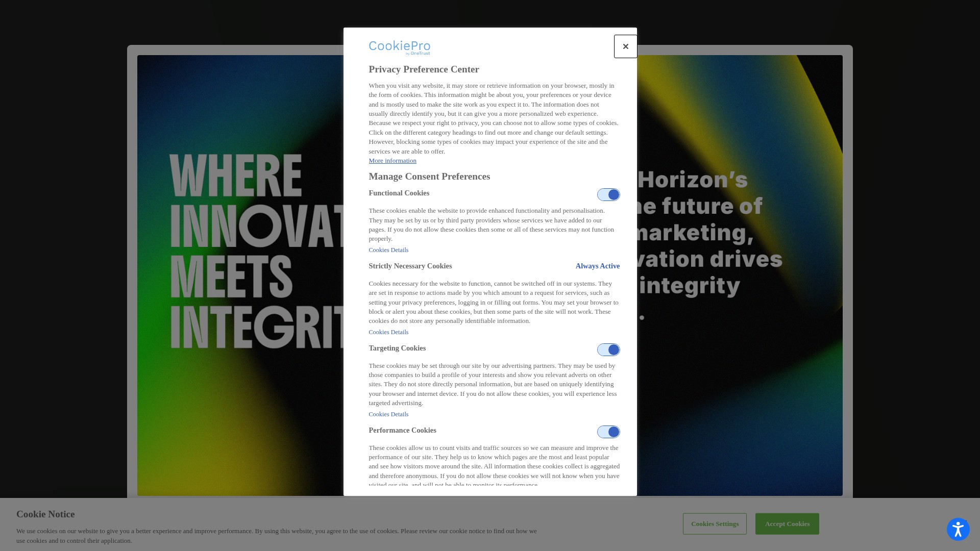Click the Manage Consent Preferences heading

coord(429,177)
